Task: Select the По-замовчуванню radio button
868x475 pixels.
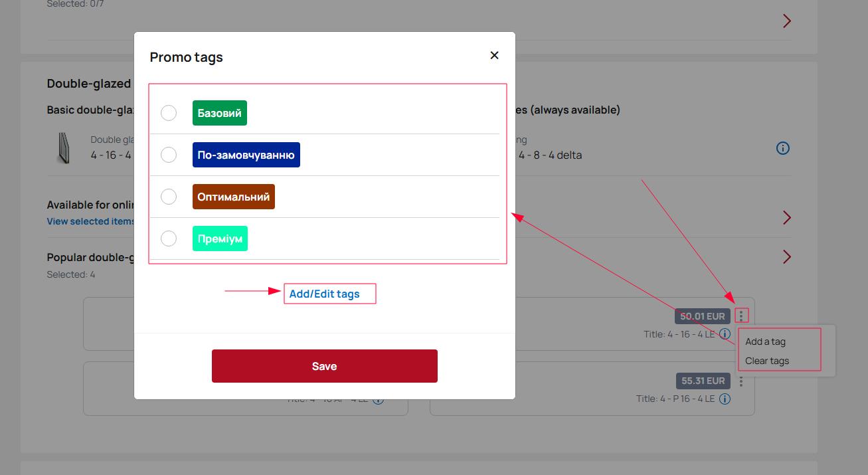Action: click(x=169, y=155)
